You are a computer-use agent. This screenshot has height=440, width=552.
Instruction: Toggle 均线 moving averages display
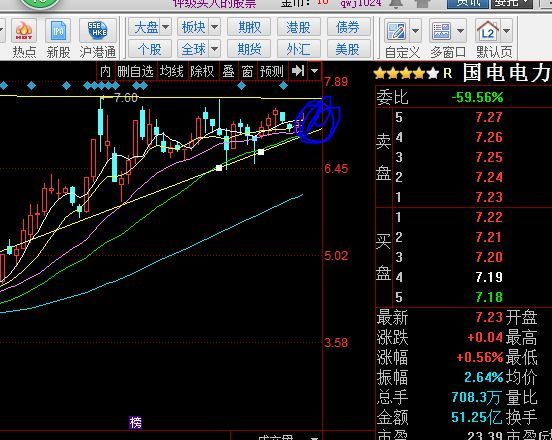point(172,71)
